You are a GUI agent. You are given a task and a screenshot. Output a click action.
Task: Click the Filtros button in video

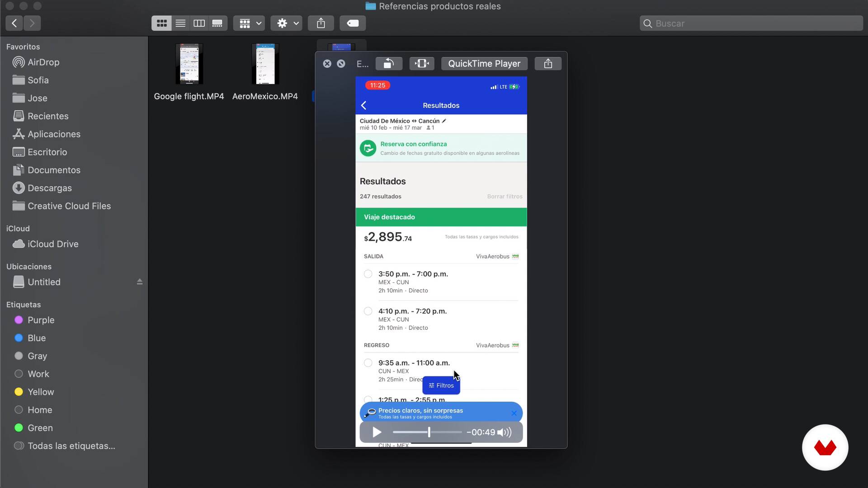(x=441, y=385)
